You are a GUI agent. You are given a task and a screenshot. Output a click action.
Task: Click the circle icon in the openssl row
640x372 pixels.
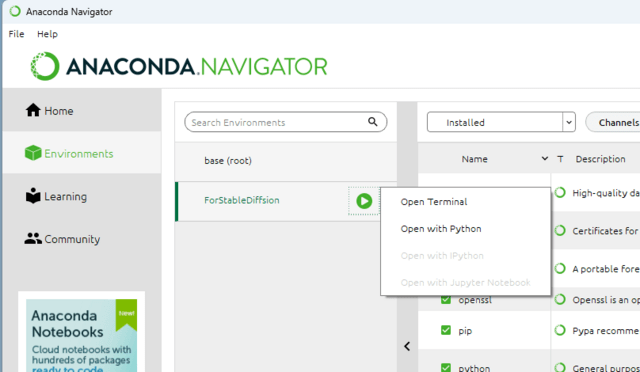[560, 299]
